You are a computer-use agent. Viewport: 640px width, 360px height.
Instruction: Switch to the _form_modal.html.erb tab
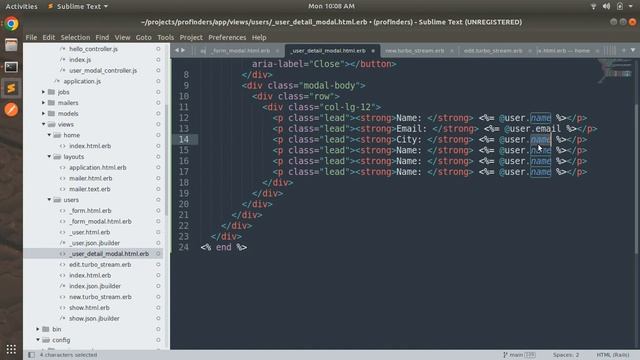[x=240, y=51]
